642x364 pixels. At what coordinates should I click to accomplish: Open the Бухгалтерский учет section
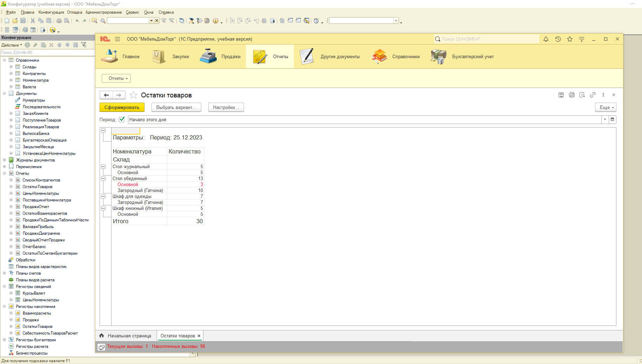click(x=462, y=56)
